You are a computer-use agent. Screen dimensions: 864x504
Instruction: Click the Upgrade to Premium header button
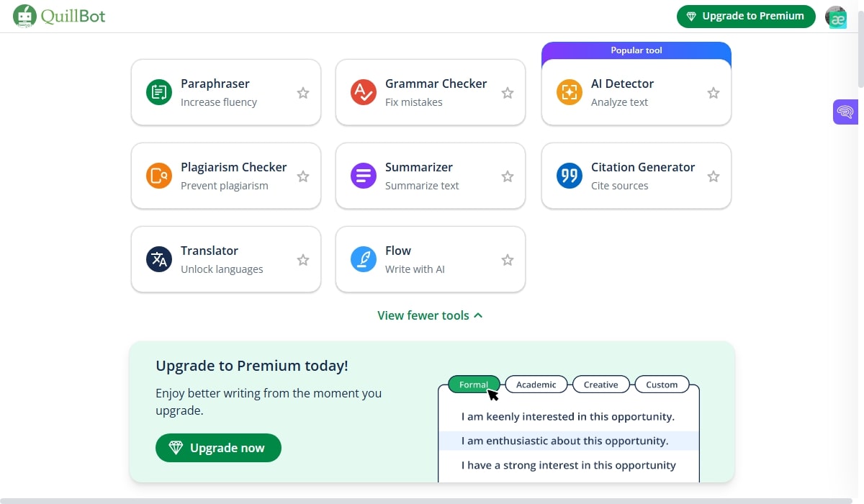point(746,16)
